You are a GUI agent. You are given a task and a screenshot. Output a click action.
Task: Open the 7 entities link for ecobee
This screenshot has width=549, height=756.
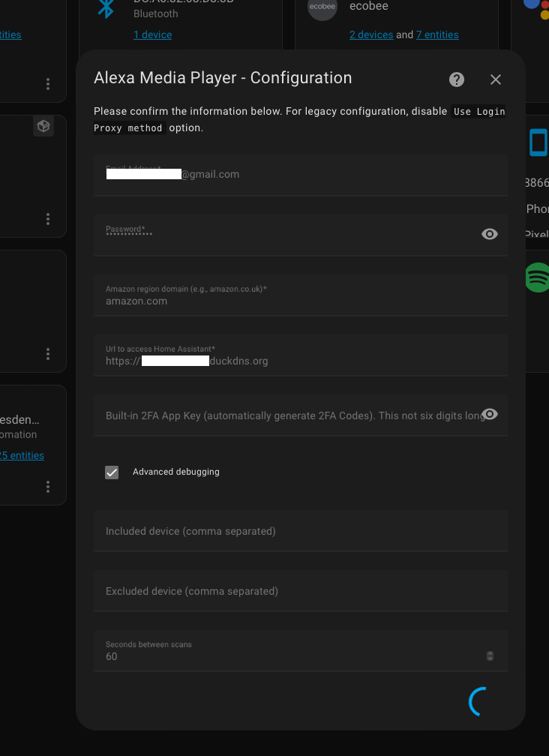pos(437,34)
